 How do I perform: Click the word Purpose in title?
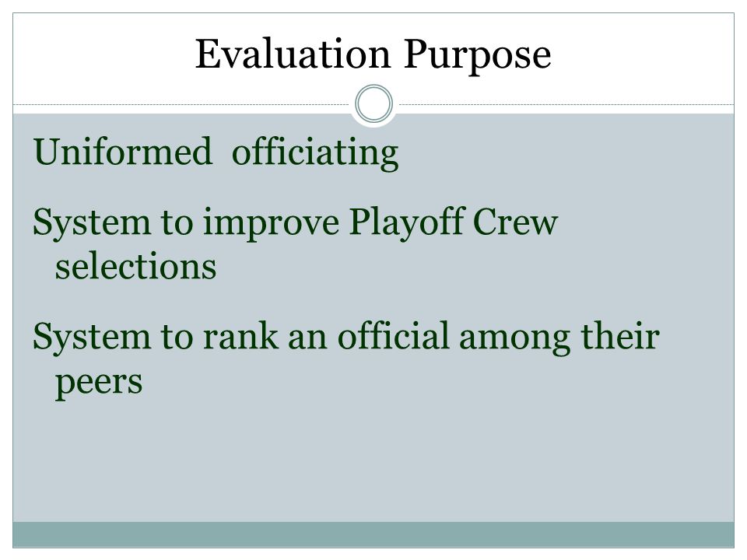click(478, 56)
